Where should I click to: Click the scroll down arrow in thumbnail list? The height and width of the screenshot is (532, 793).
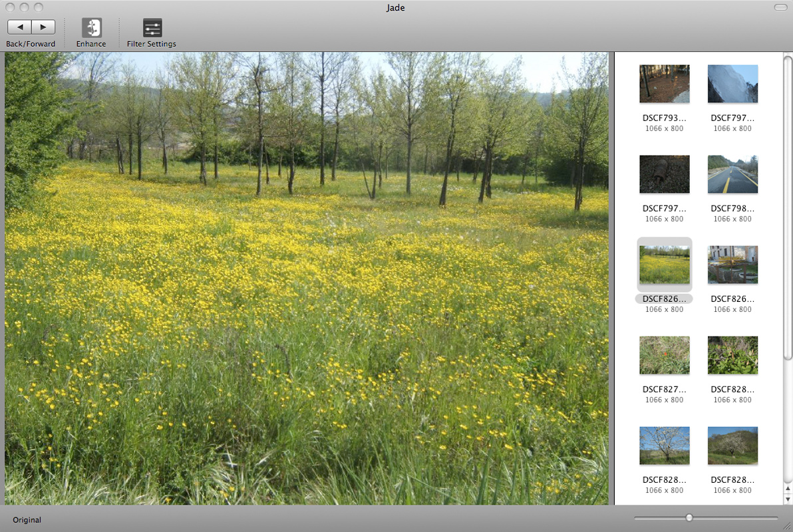click(x=788, y=499)
